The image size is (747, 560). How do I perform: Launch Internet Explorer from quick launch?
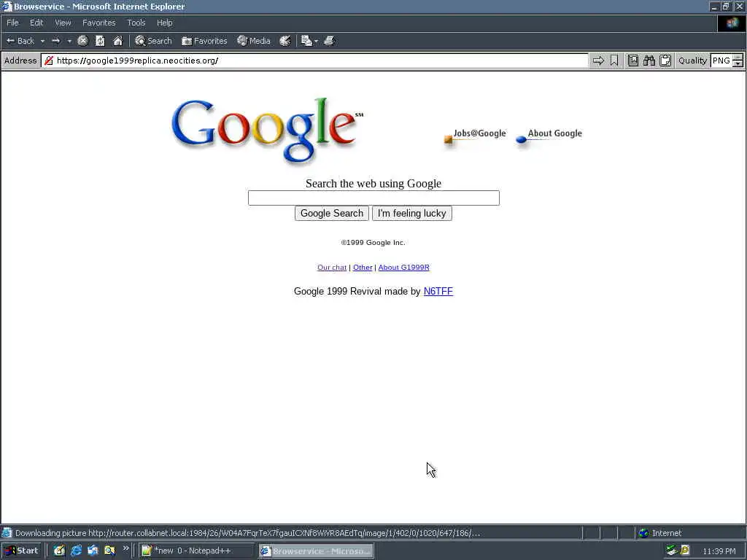point(76,551)
